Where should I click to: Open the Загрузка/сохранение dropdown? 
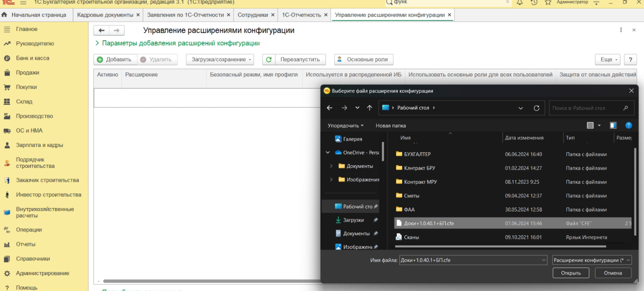point(220,59)
